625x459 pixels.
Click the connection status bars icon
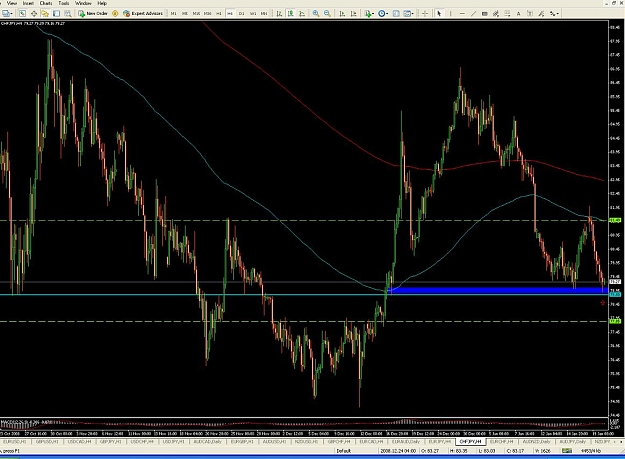point(567,451)
